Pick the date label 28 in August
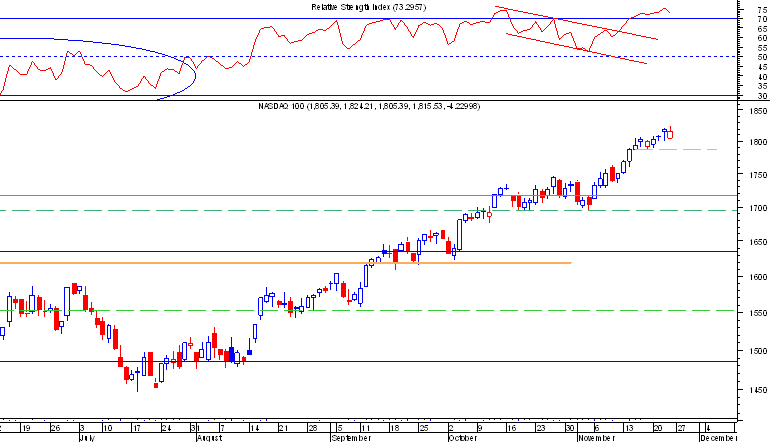 tap(312, 428)
